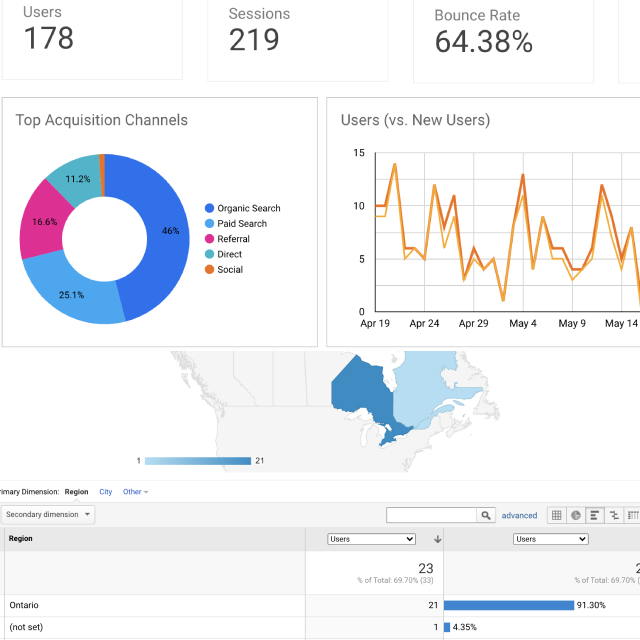Switch to Percentage pie chart view
The image size is (640, 640).
pyautogui.click(x=576, y=515)
